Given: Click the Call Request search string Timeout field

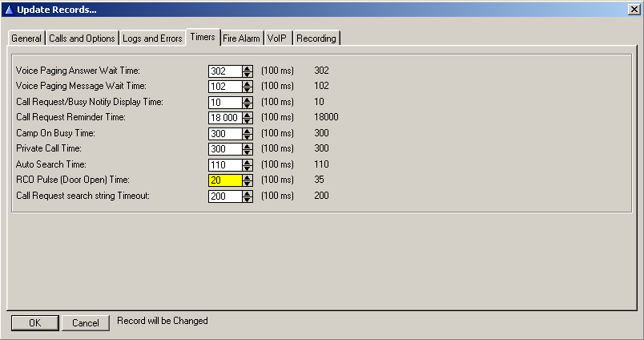Looking at the screenshot, I should click(225, 196).
